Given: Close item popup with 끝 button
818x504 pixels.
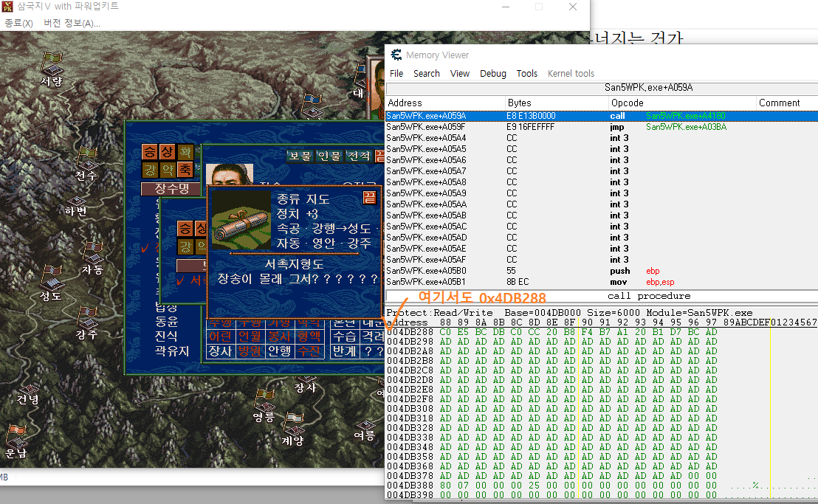Looking at the screenshot, I should click(369, 198).
